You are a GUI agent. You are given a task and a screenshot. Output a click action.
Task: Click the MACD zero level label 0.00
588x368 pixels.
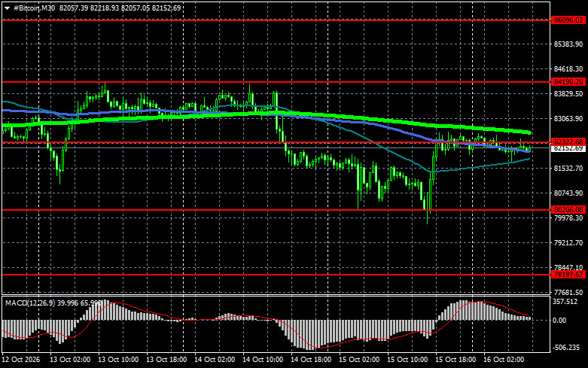[x=559, y=321]
